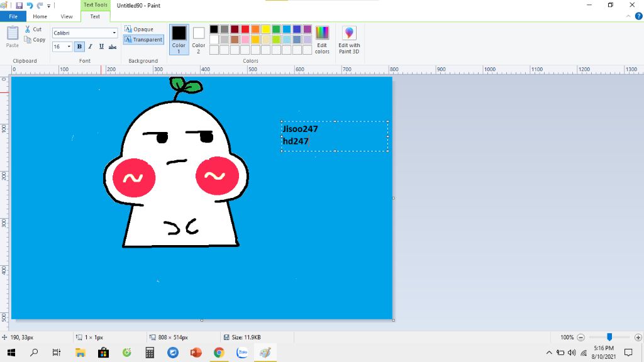Screen dimensions: 644x362
Task: Pick the orange color swatch
Action: (x=255, y=29)
